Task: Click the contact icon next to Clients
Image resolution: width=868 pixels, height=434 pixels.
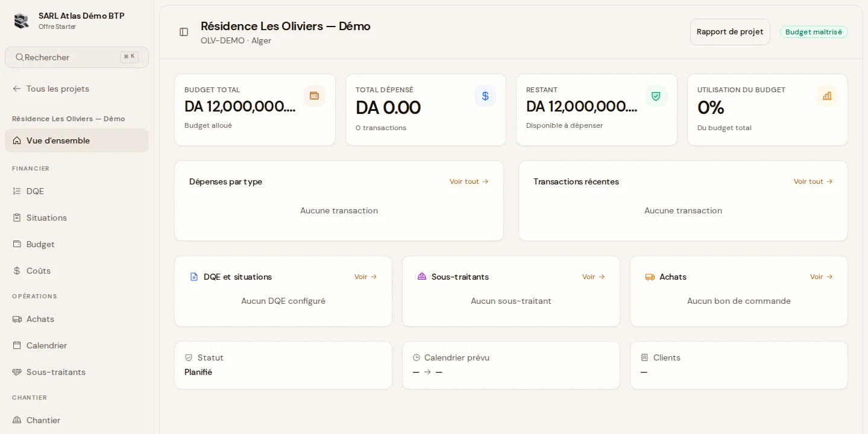Action: 644,357
